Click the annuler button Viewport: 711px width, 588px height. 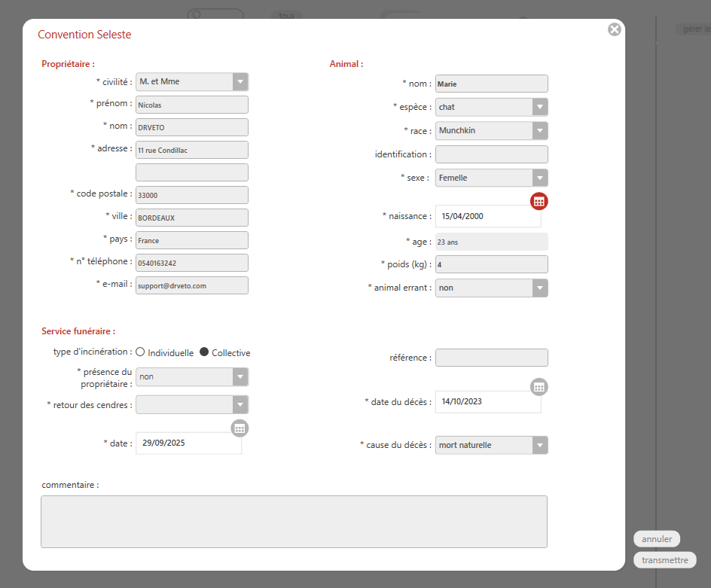[657, 539]
